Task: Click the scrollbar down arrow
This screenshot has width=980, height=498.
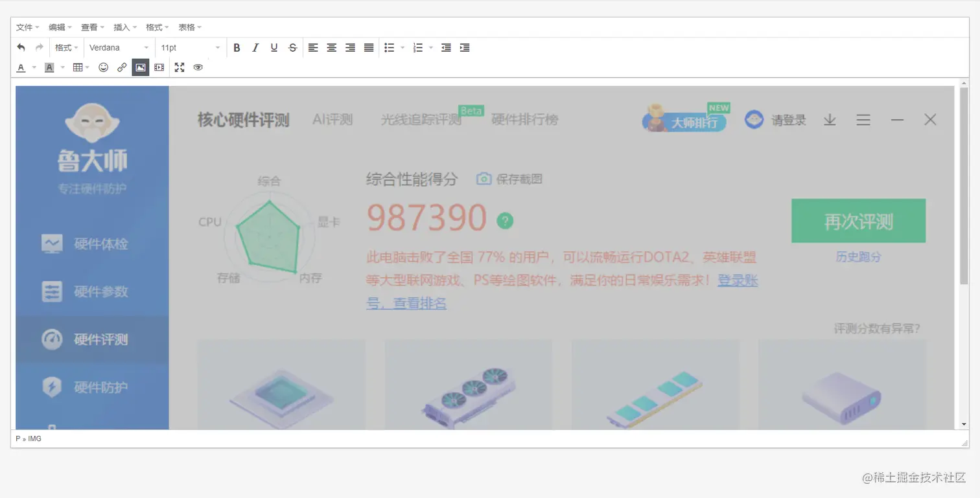Action: pos(964,424)
